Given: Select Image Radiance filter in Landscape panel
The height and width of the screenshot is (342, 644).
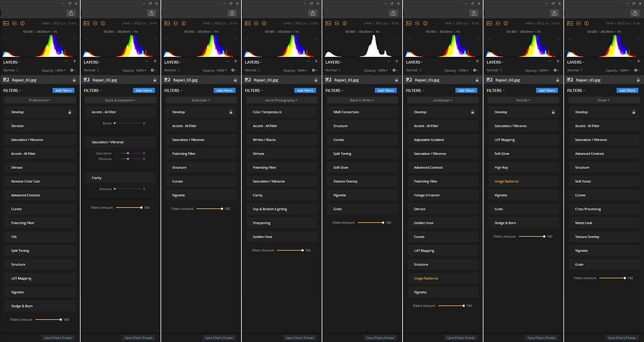Looking at the screenshot, I should (x=426, y=278).
